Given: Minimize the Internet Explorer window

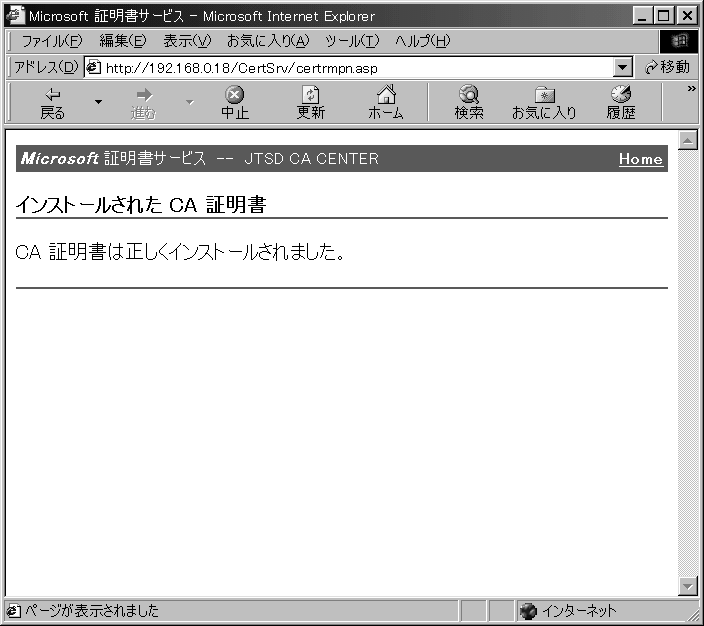Looking at the screenshot, I should 643,16.
